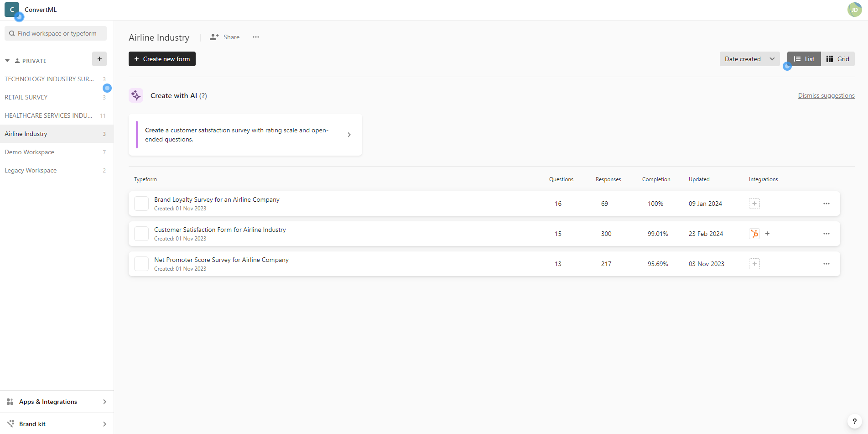868x434 pixels.
Task: Check the Net Promoter Score Survey checkbox
Action: (141, 264)
